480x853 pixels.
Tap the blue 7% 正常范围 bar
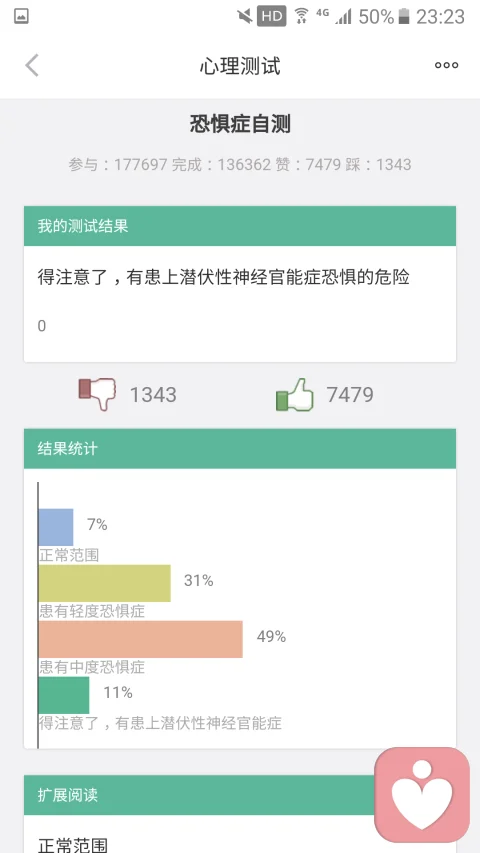click(x=56, y=527)
